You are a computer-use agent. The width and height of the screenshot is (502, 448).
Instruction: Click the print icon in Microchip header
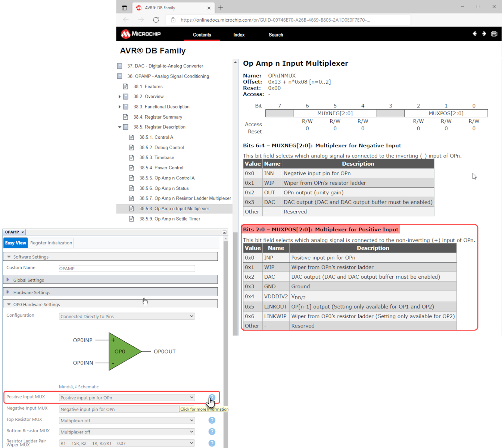[x=494, y=34]
